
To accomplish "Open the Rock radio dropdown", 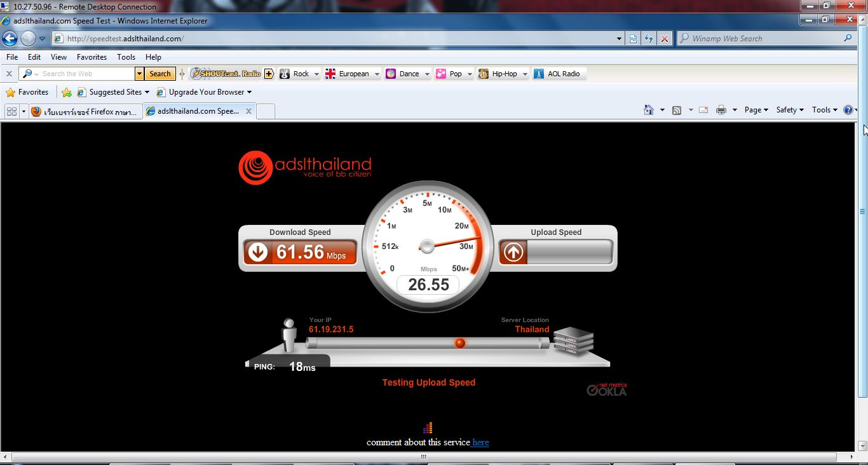I will point(315,74).
